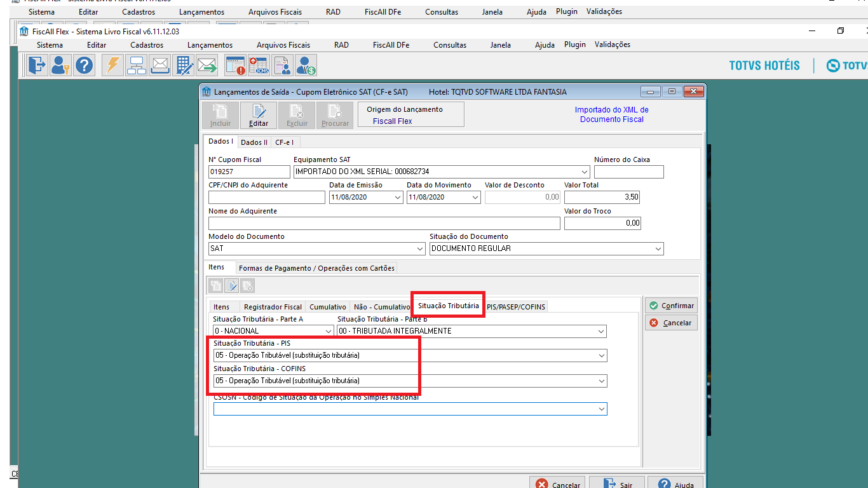Click the Nº Cupom Fiscal field
The width and height of the screenshot is (868, 488).
click(x=249, y=172)
